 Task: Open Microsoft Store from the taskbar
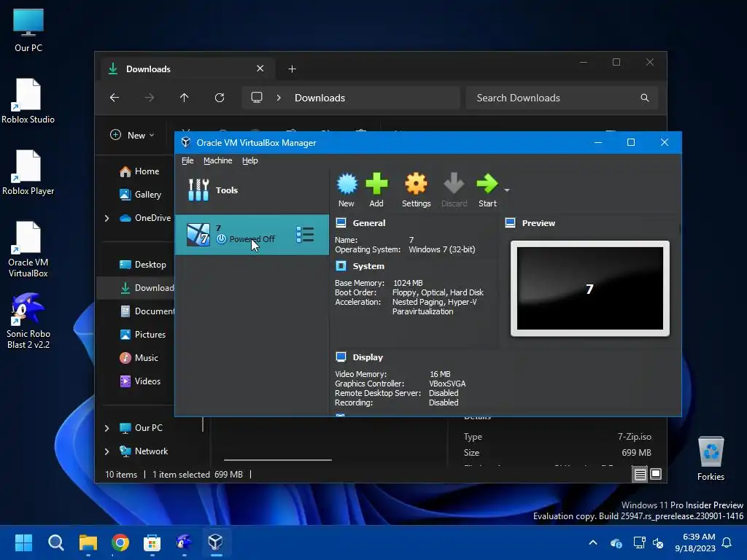click(x=152, y=542)
